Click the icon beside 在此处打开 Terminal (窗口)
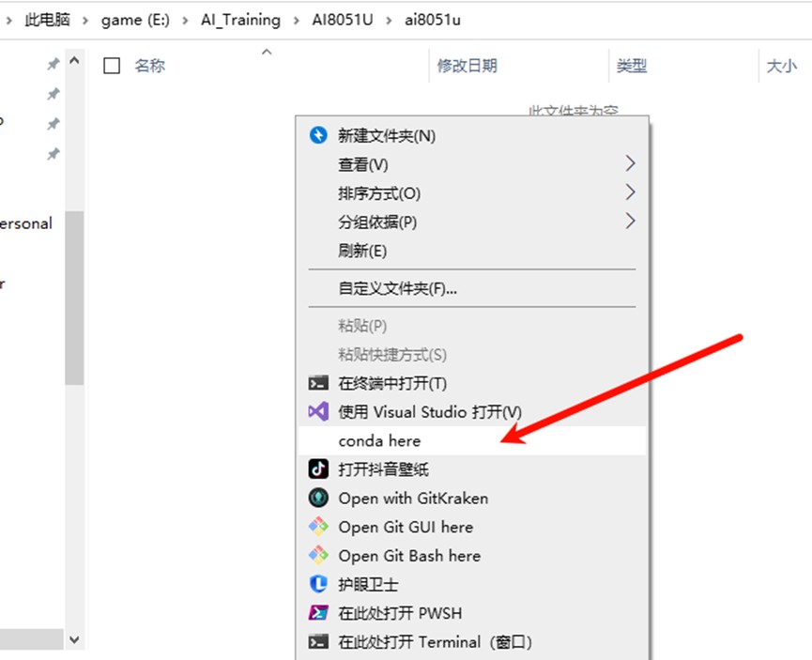The width and height of the screenshot is (812, 660). click(x=318, y=642)
